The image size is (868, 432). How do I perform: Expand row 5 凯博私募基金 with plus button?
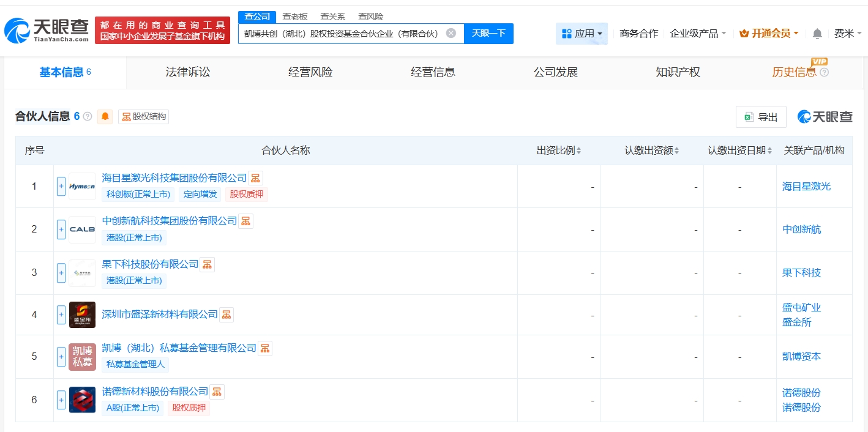point(61,357)
